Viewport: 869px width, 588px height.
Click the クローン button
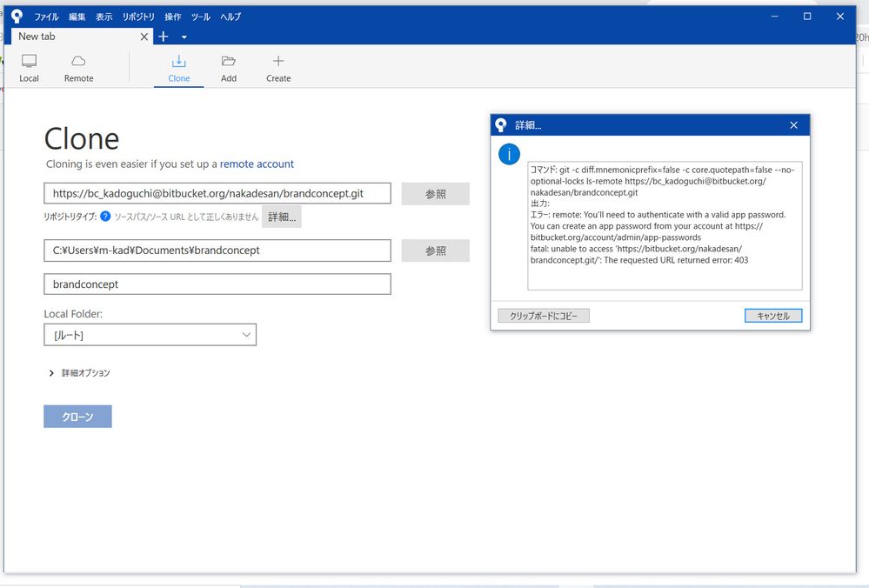pyautogui.click(x=77, y=416)
